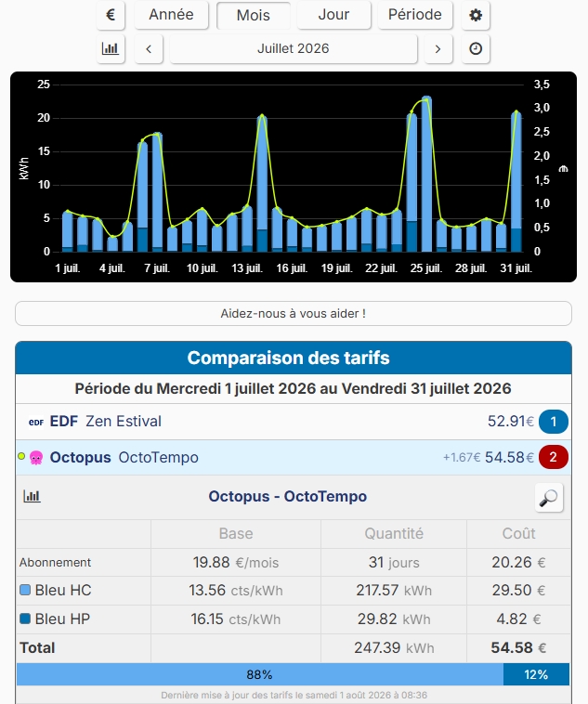Click the 25 juil. bar in chart

pyautogui.click(x=426, y=174)
